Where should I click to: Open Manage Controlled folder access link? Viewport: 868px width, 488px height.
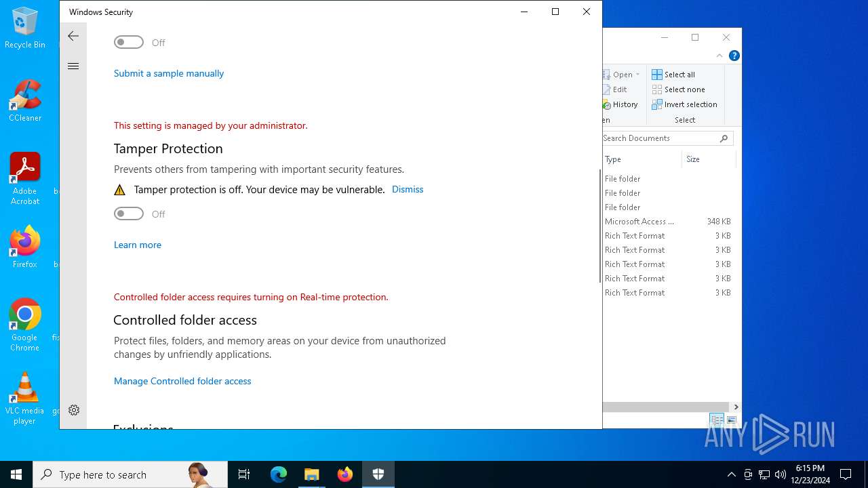[182, 381]
